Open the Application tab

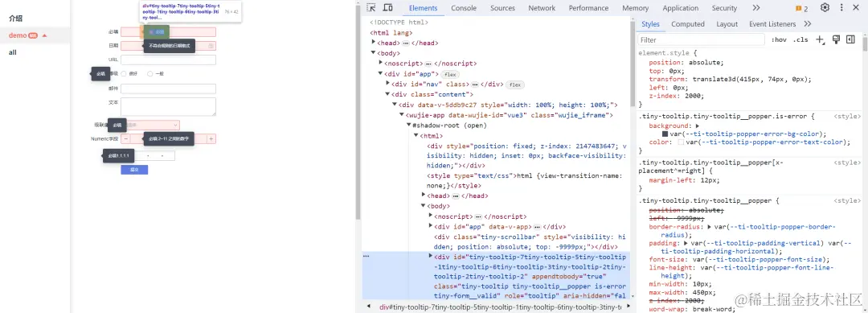point(681,8)
